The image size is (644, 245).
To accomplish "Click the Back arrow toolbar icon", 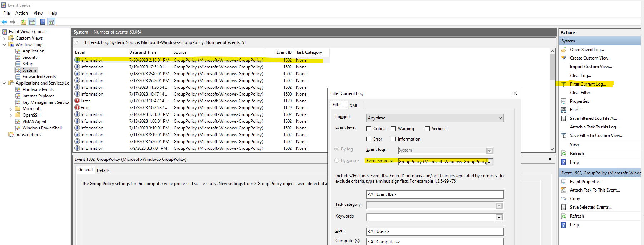I will (x=4, y=22).
